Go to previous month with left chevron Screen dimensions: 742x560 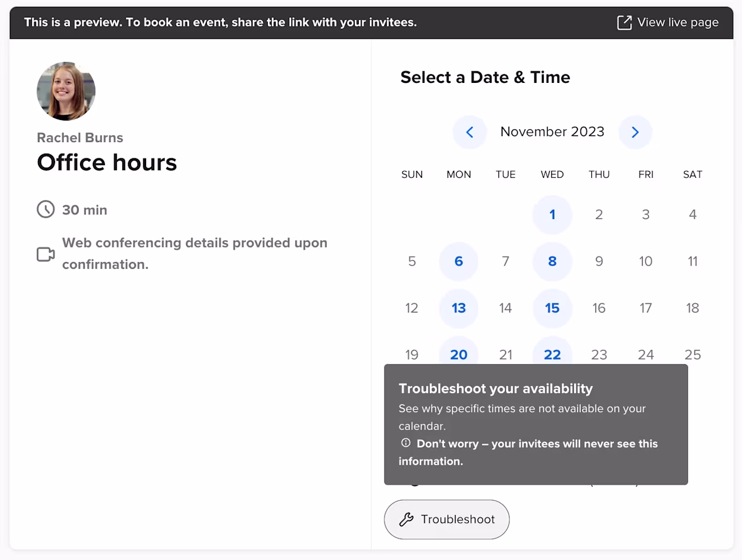tap(470, 132)
